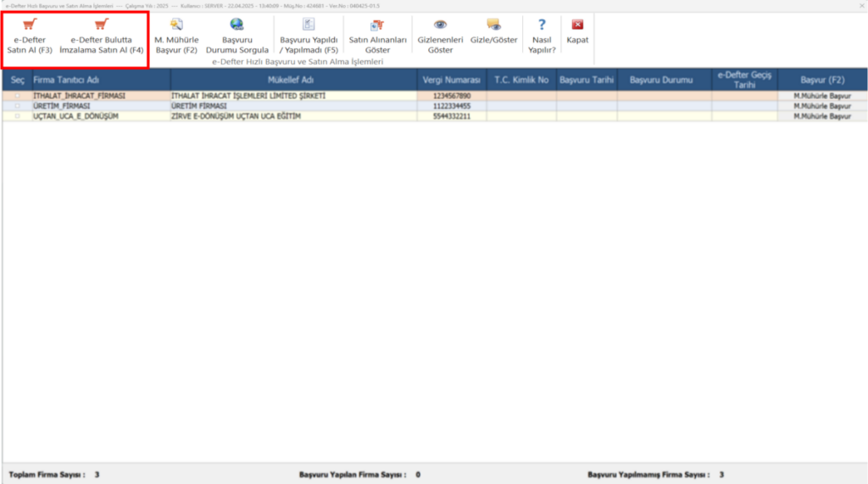Toggle Başvuru Yapıldı / Yapılmadı (F5)
The image size is (868, 484).
309,36
